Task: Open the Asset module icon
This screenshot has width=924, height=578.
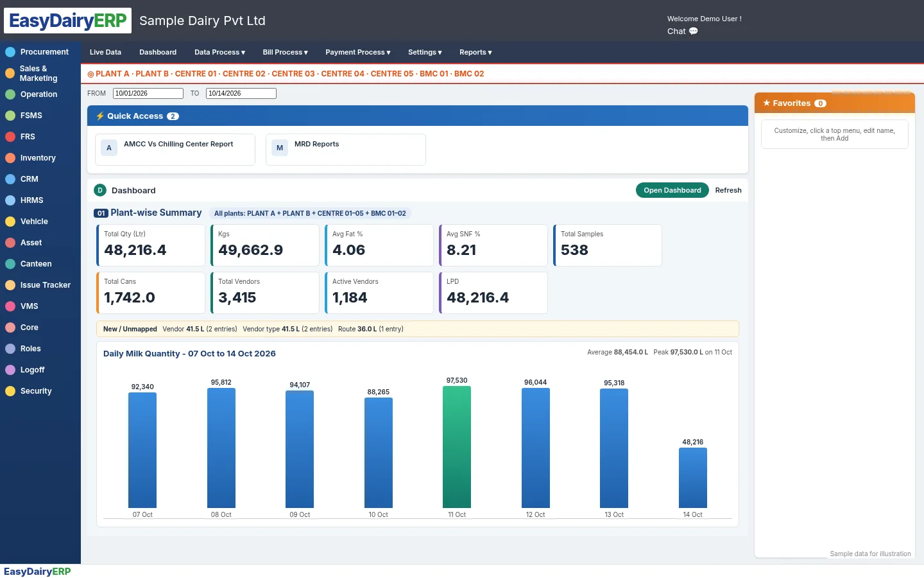Action: (10, 243)
